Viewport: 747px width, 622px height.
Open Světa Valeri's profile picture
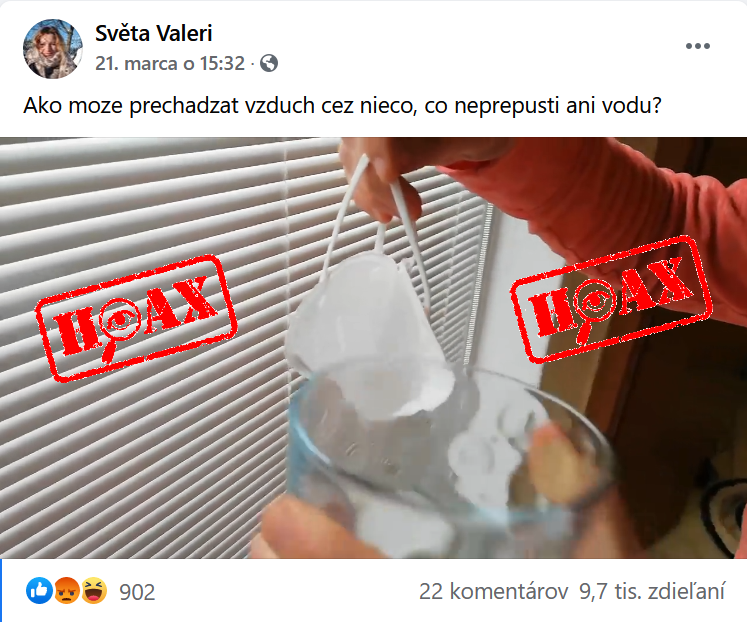(x=52, y=49)
